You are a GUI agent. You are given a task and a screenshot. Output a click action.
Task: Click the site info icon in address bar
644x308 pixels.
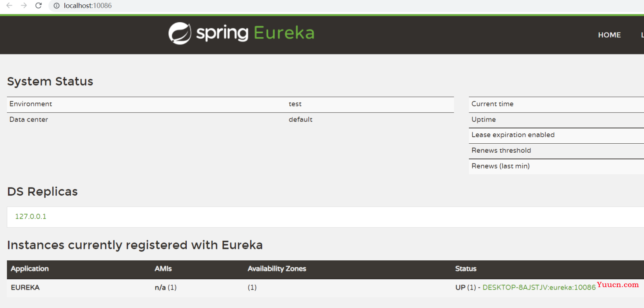click(x=56, y=6)
